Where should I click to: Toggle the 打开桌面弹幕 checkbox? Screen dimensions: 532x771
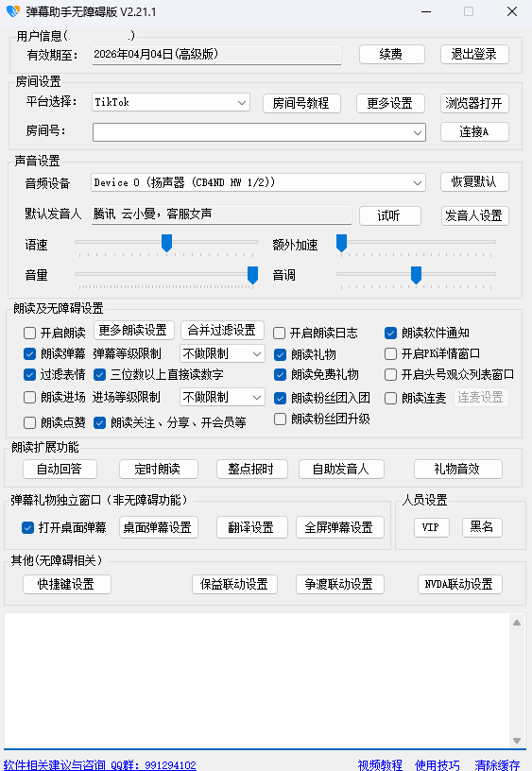click(x=27, y=527)
